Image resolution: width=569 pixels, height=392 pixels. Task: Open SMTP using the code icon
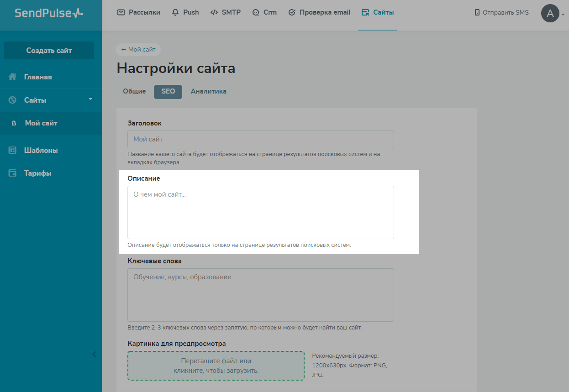pyautogui.click(x=213, y=12)
